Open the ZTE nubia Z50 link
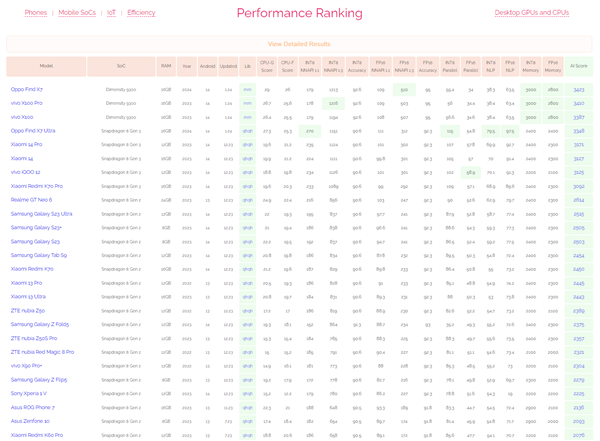Screen dimensions: 600x441 (x=28, y=311)
